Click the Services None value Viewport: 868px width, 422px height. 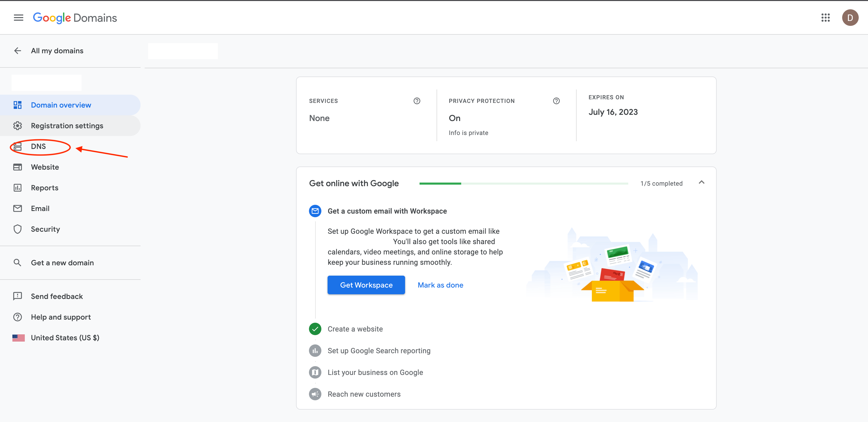(319, 118)
